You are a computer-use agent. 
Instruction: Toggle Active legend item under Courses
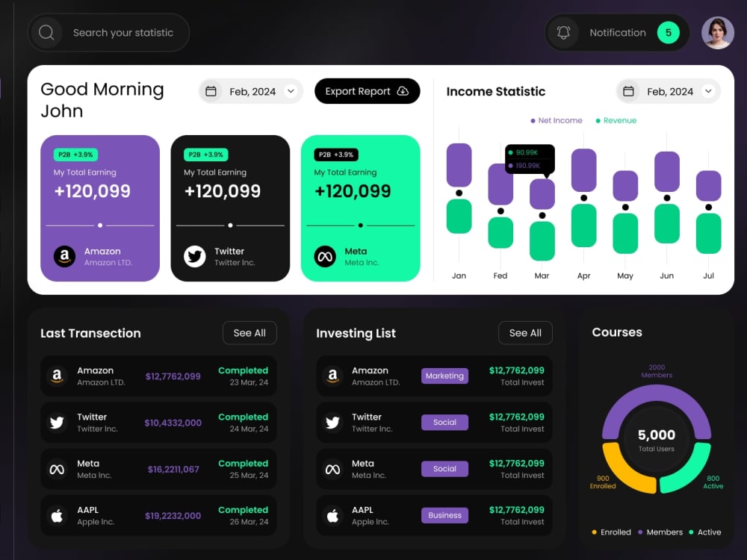click(x=705, y=532)
